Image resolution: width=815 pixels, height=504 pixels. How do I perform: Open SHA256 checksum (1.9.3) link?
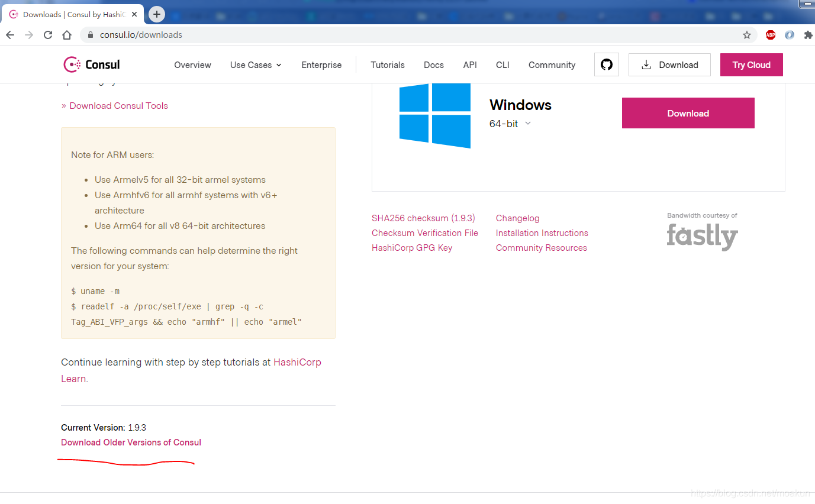pyautogui.click(x=423, y=218)
